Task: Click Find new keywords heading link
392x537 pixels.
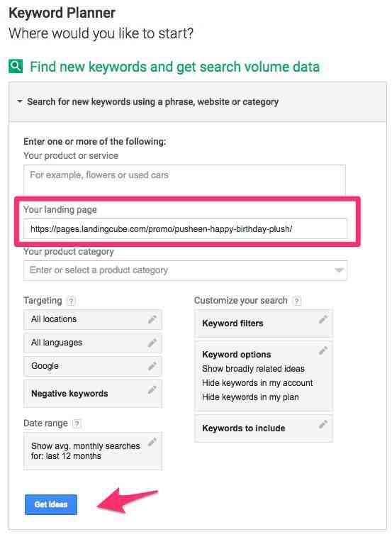Action: (174, 67)
